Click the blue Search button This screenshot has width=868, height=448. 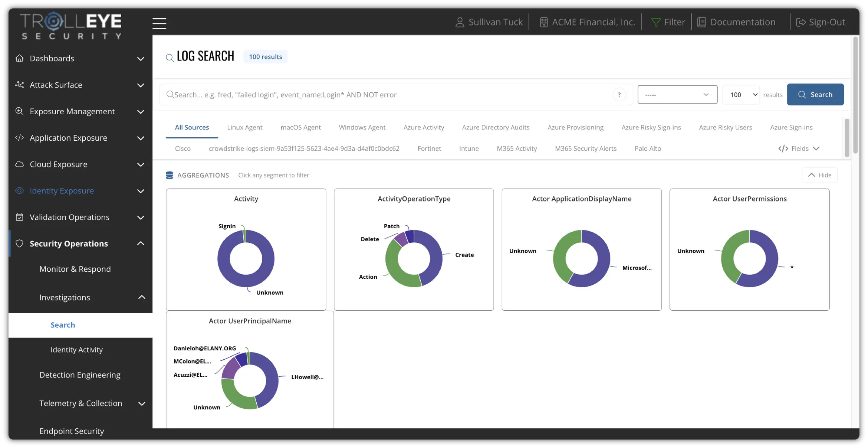pyautogui.click(x=815, y=95)
